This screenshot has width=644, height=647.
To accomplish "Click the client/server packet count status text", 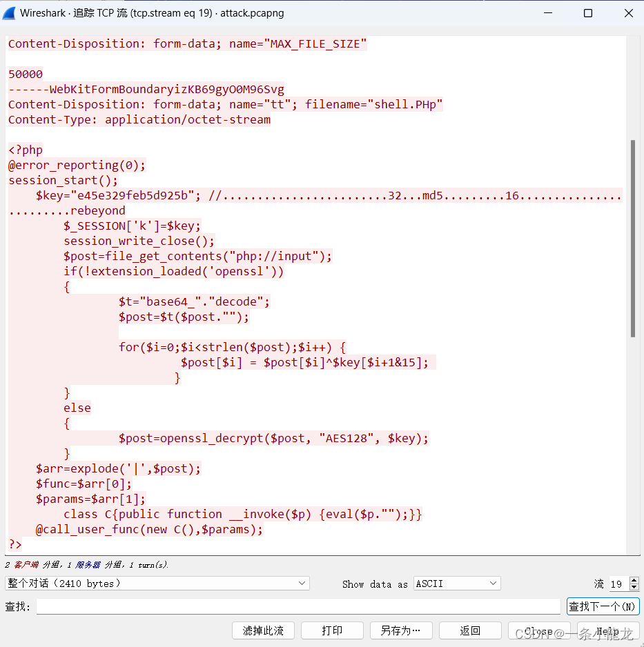I will point(87,564).
